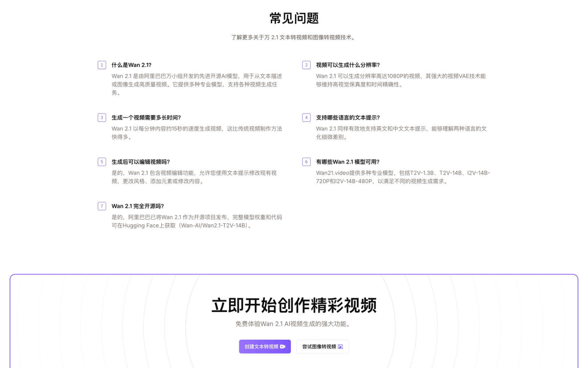Select the question 视频可以生成什么分辨率?
The height and width of the screenshot is (368, 588).
click(348, 65)
